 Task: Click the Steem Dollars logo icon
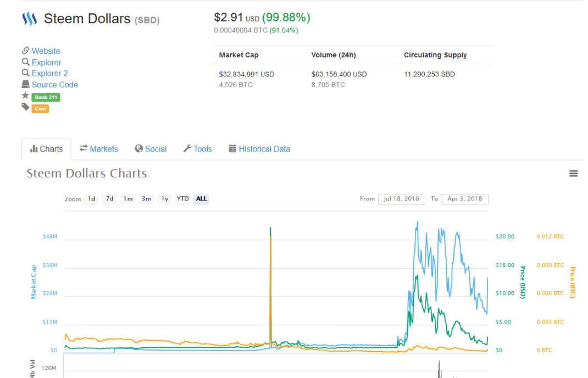click(29, 19)
